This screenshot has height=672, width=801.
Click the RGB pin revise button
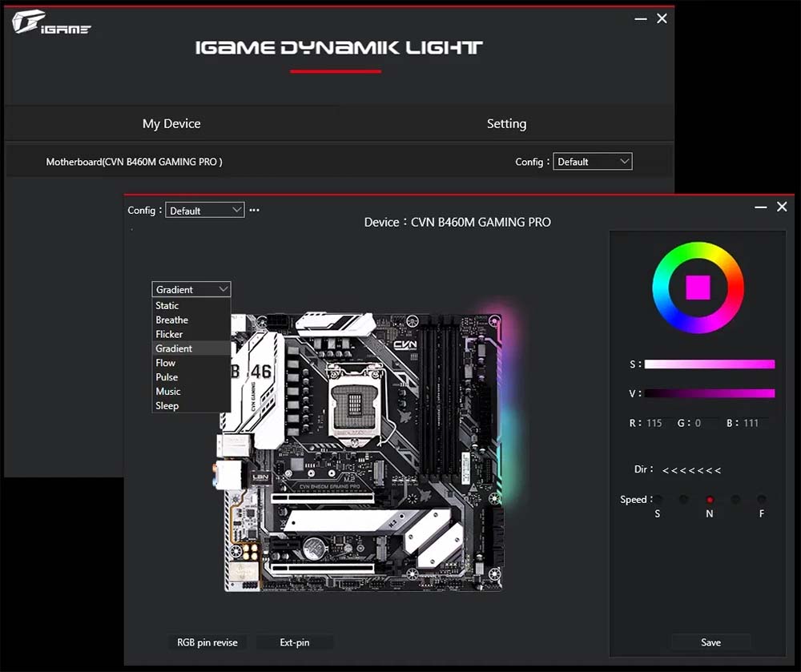(x=207, y=642)
